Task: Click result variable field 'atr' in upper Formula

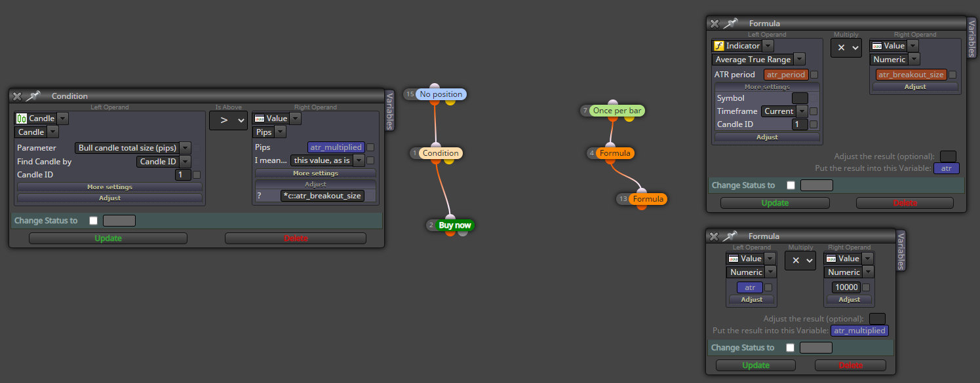Action: [x=946, y=168]
